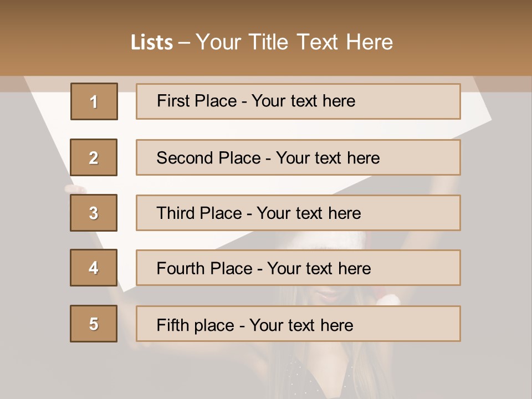Select the number 2 square
The height and width of the screenshot is (399, 532).
pos(94,157)
